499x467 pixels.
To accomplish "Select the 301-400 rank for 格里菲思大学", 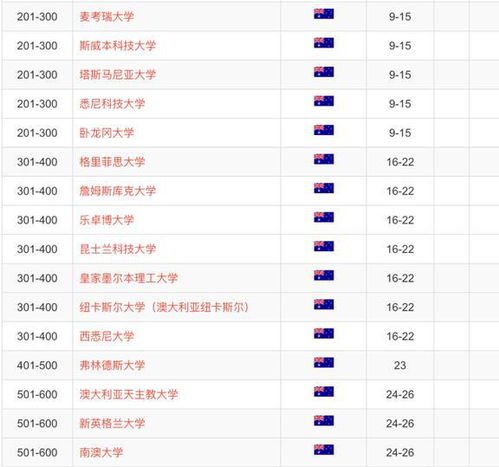I will coord(37,162).
